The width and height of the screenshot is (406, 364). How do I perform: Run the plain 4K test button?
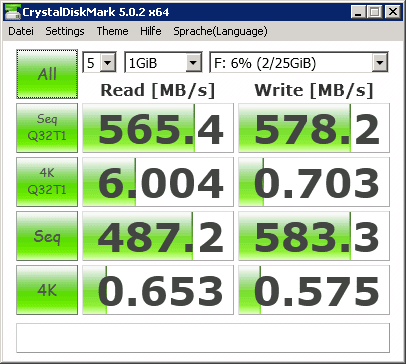tap(47, 290)
